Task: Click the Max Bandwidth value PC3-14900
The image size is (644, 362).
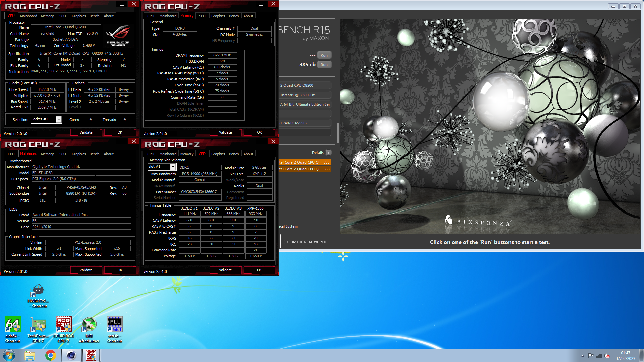Action: coord(200,174)
